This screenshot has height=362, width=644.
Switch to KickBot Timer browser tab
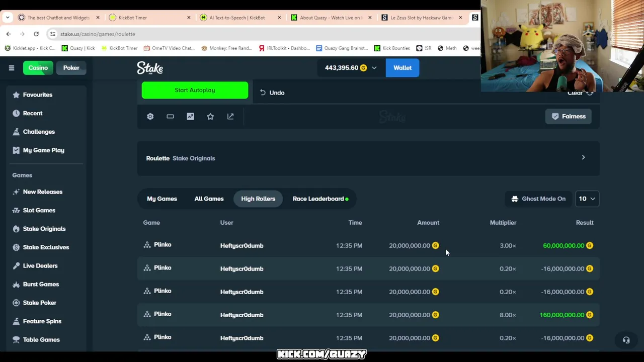(x=148, y=18)
